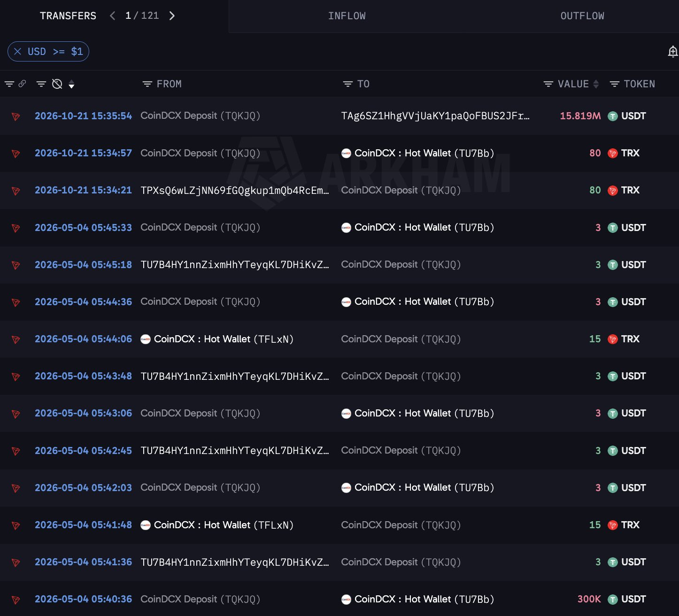The height and width of the screenshot is (616, 679).
Task: Click the 300K value
Action: click(589, 599)
